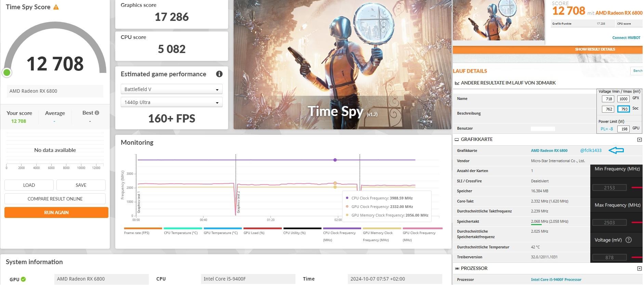Click the chip icon before PROZESSOR heading
The height and width of the screenshot is (285, 644).
coord(457,268)
